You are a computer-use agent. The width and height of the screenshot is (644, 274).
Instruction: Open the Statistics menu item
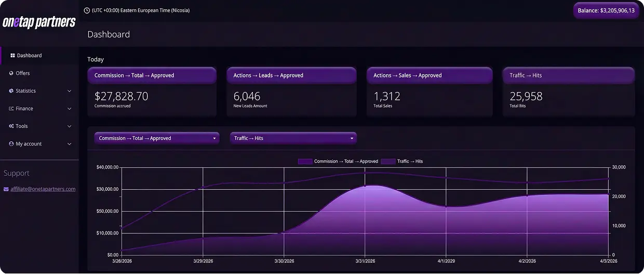point(39,91)
